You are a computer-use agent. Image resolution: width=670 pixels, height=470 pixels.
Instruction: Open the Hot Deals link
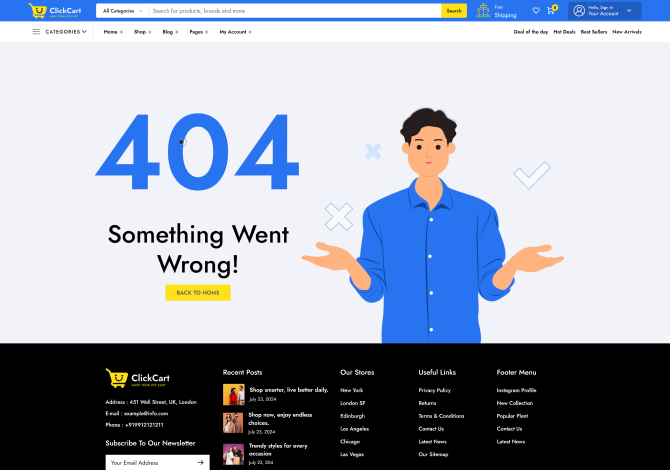click(x=564, y=32)
